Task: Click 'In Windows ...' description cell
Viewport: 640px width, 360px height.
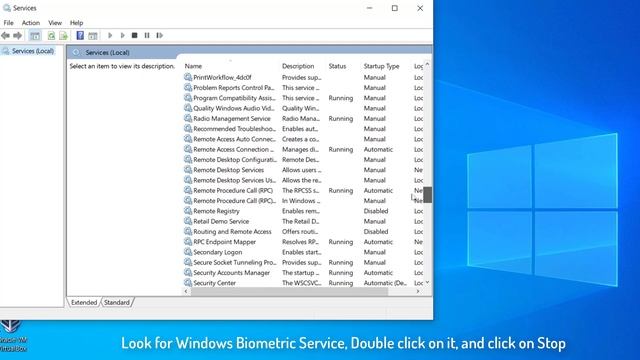Action: [301, 200]
